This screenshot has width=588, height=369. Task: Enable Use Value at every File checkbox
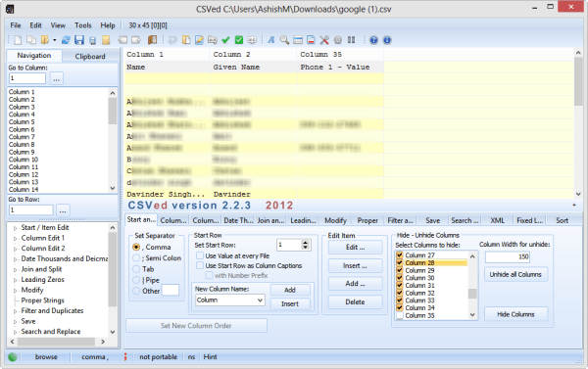200,255
